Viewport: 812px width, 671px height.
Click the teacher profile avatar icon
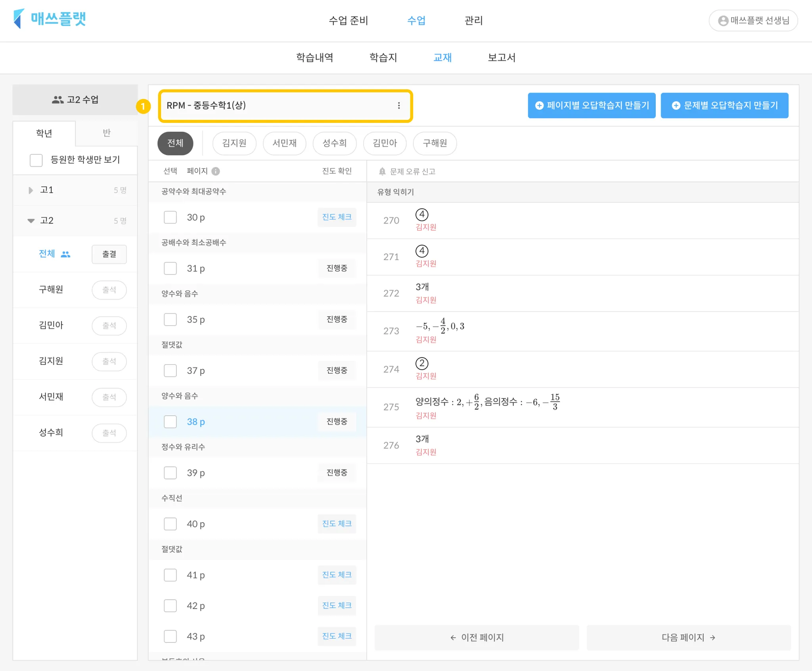pyautogui.click(x=723, y=21)
